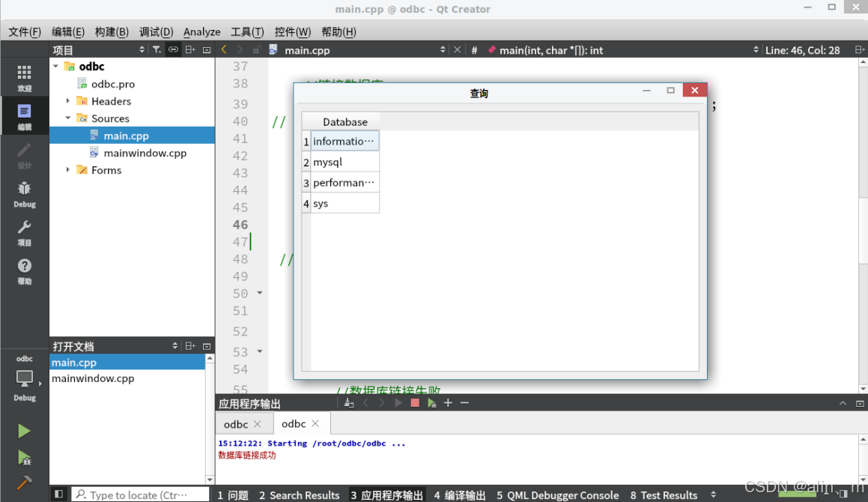Collapse the Sources folder
Viewport: 868px width, 502px height.
68,118
